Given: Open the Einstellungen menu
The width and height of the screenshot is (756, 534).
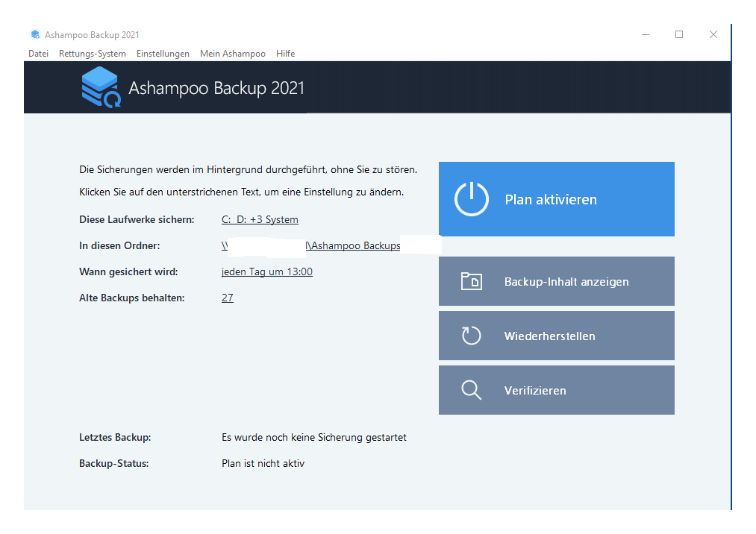Looking at the screenshot, I should coord(163,54).
